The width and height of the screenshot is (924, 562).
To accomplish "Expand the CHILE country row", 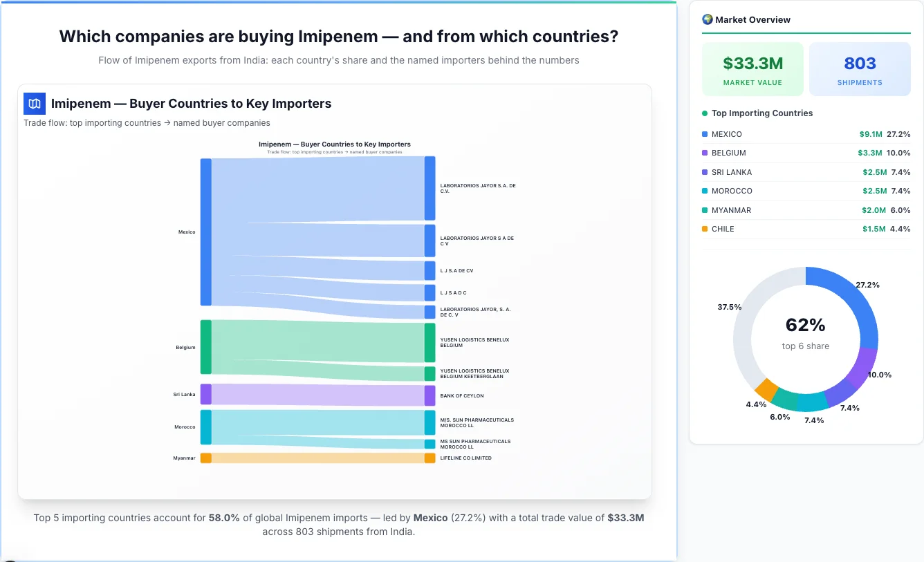I will click(806, 229).
